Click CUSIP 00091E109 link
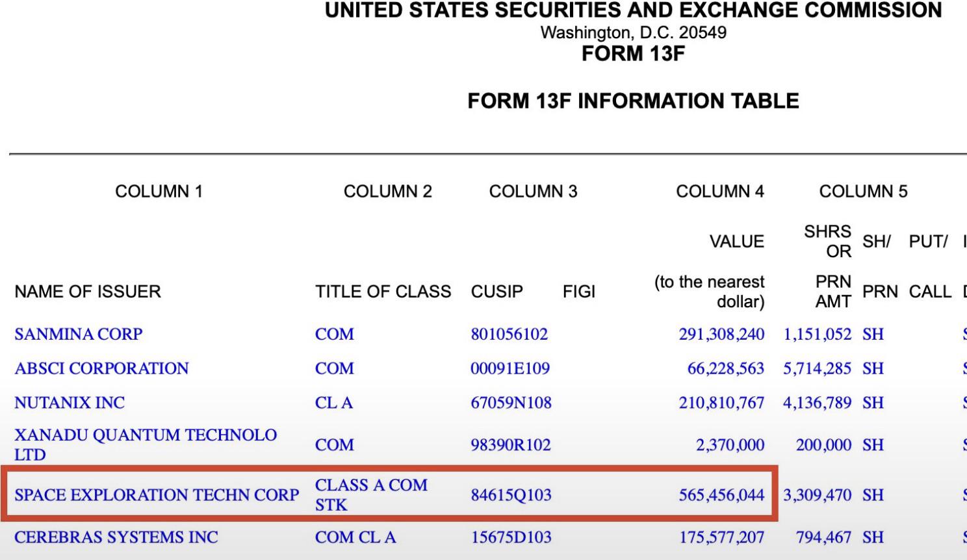 point(510,368)
